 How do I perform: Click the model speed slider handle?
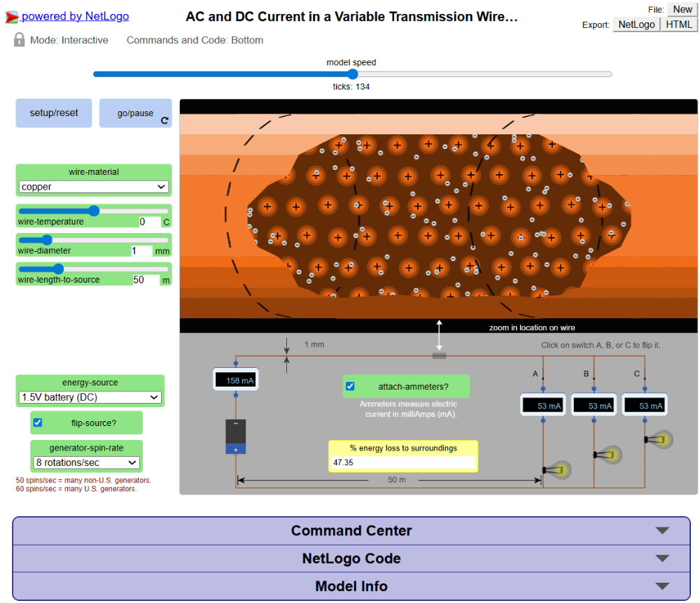point(353,74)
